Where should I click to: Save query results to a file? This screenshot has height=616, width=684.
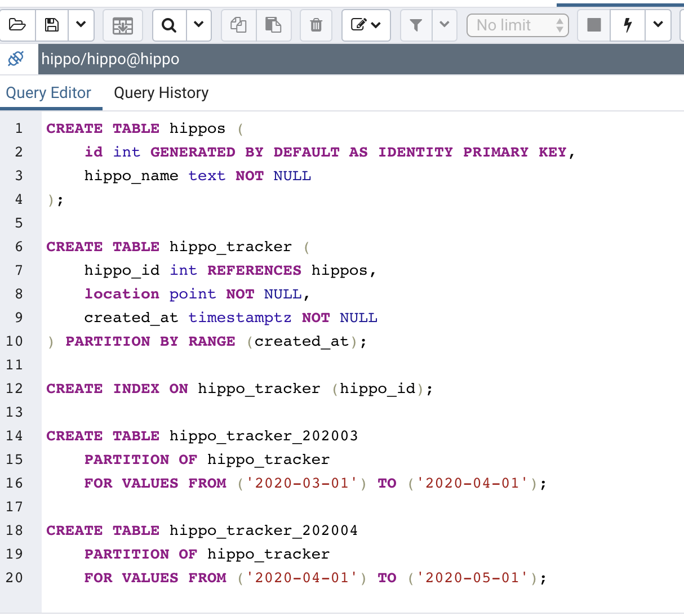click(x=122, y=25)
